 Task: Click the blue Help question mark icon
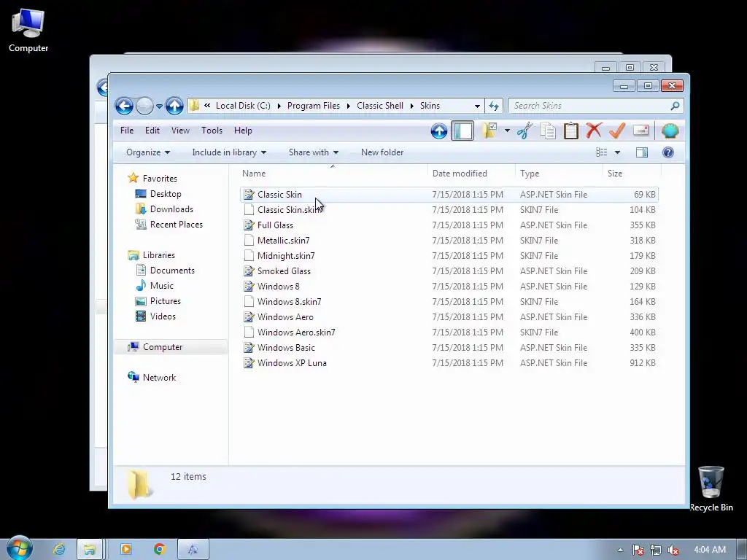click(x=668, y=152)
